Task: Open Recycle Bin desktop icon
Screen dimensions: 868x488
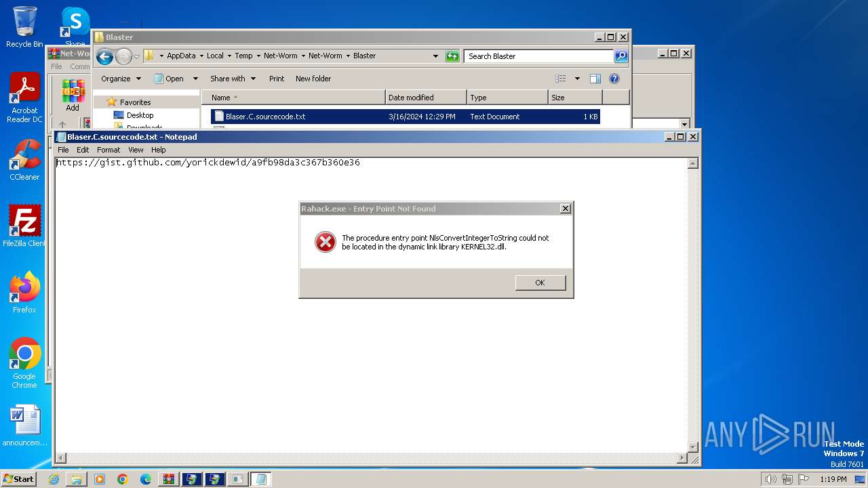Action: [24, 27]
